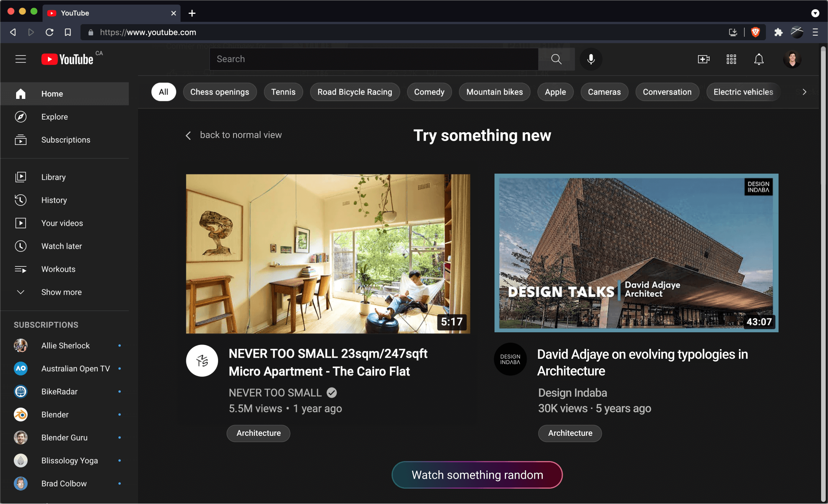Bookmark this page in toolbar
The image size is (828, 504).
68,32
